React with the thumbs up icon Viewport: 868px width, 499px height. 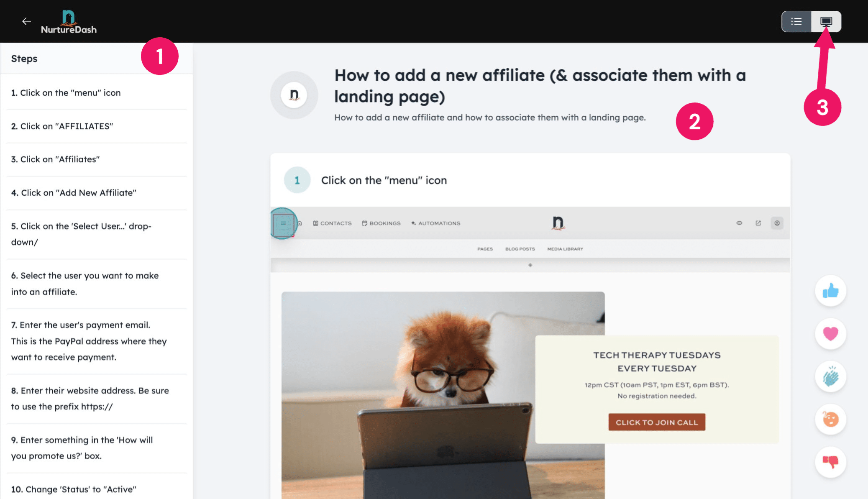pyautogui.click(x=830, y=291)
